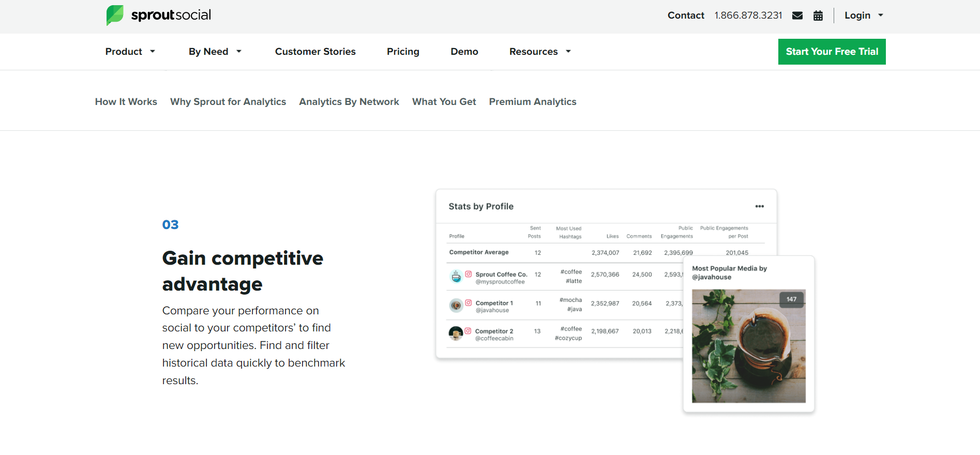Click the calendar schedule icon
Image resolution: width=980 pixels, height=455 pixels.
[x=818, y=16]
